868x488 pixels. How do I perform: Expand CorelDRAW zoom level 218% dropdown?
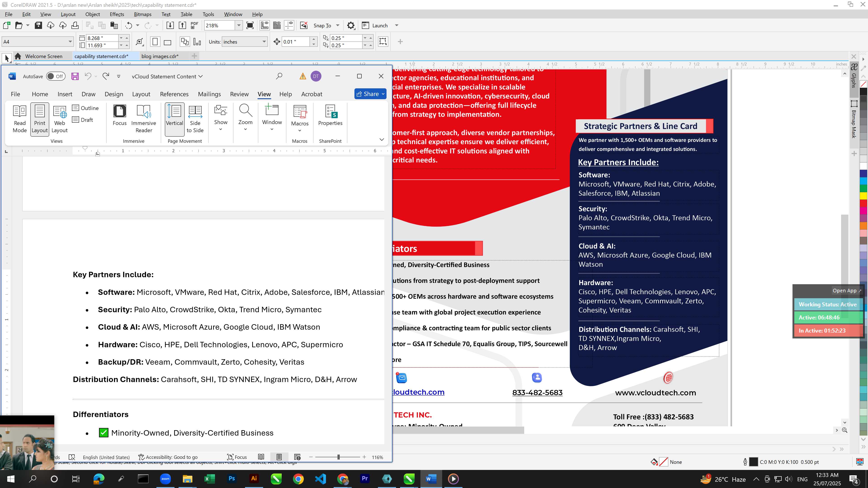(x=239, y=25)
